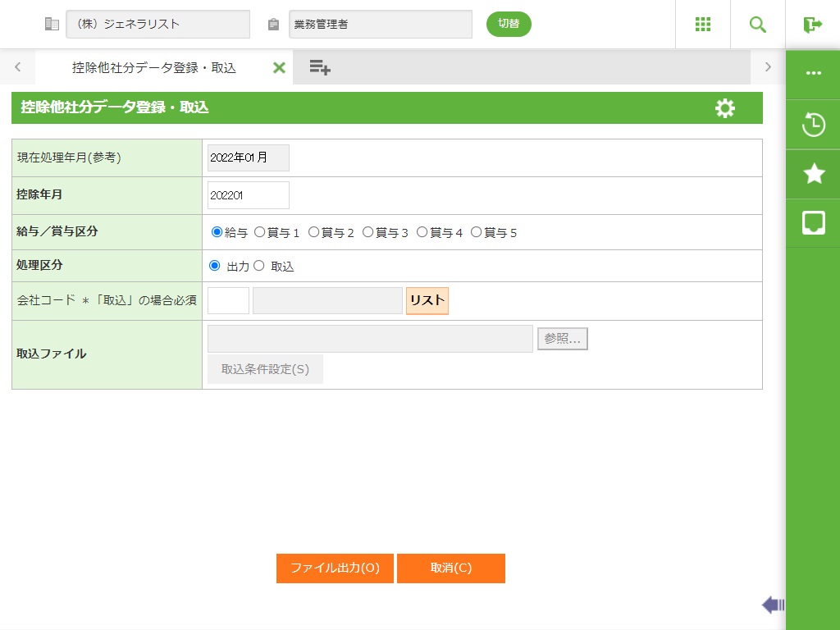Image resolution: width=840 pixels, height=630 pixels.
Task: Open the settings gear in form header
Action: click(x=725, y=108)
